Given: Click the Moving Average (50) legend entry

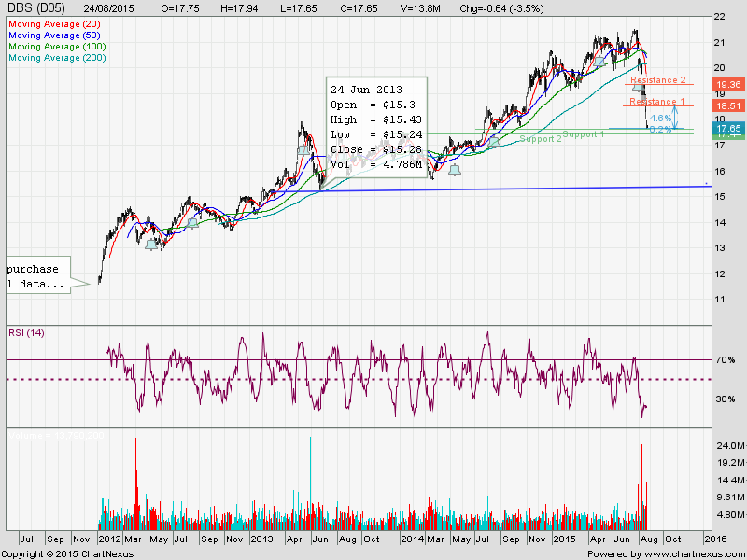Looking at the screenshot, I should pos(54,35).
